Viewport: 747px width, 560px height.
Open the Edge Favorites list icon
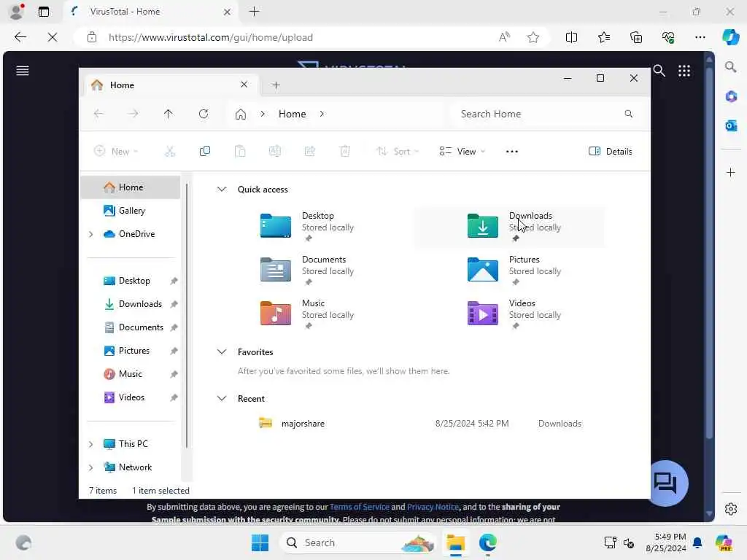point(603,37)
